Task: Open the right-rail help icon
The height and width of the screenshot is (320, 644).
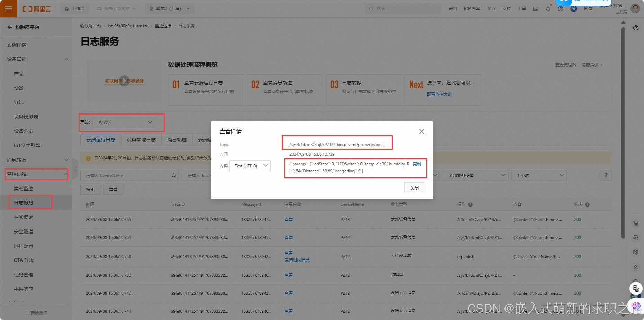Action: [x=636, y=28]
